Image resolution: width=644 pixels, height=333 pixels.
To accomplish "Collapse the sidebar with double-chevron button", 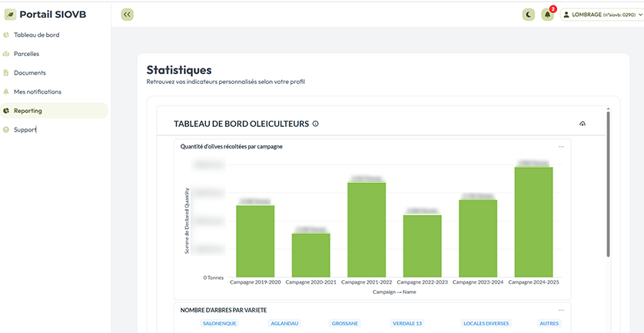I will click(x=128, y=15).
